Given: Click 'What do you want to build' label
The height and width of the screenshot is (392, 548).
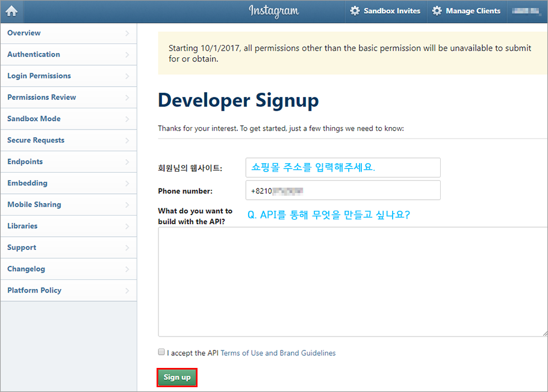Looking at the screenshot, I should 195,216.
